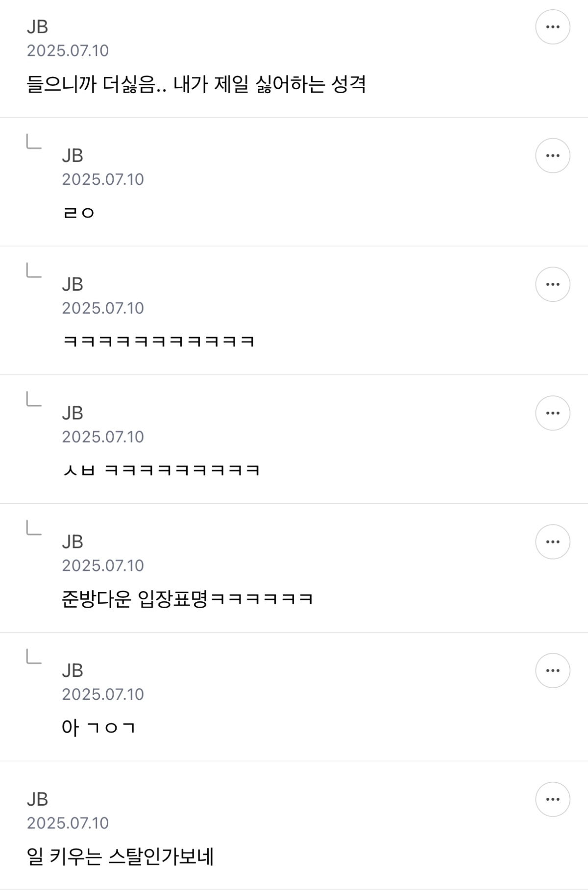Click the date 2025.07.10 on top comment

68,50
